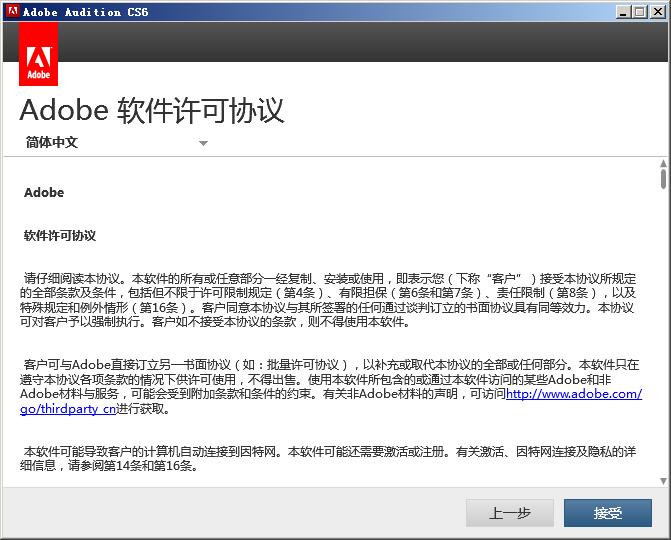Click the agreement's vertical scrollbar thumb
671x540 pixels.
[x=663, y=178]
